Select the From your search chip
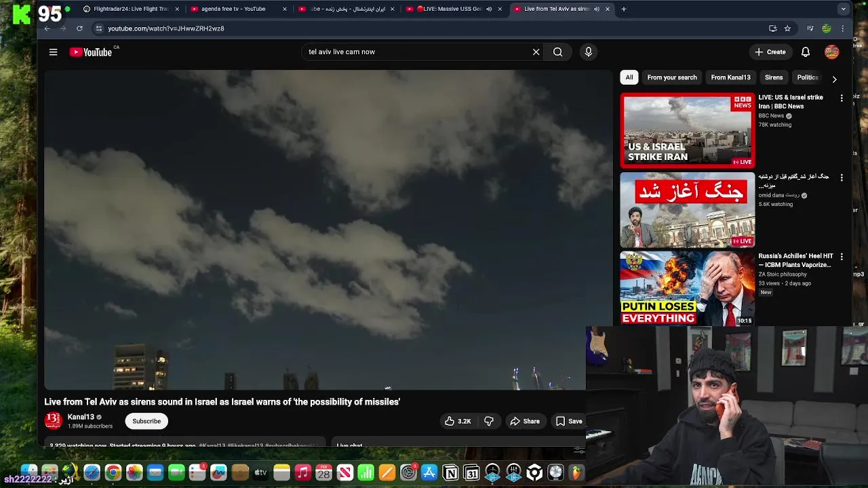The image size is (868, 488). tap(672, 77)
